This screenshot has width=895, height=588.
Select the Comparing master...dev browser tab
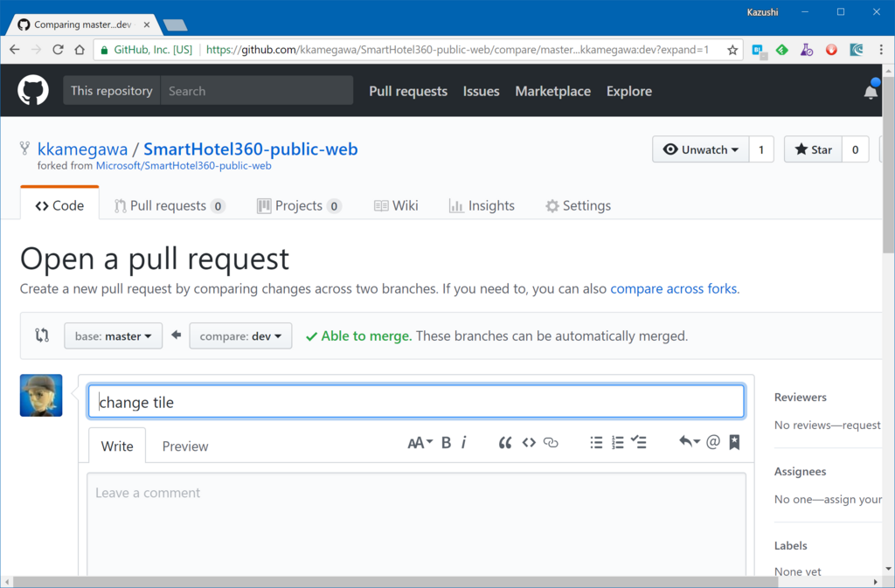(x=83, y=24)
